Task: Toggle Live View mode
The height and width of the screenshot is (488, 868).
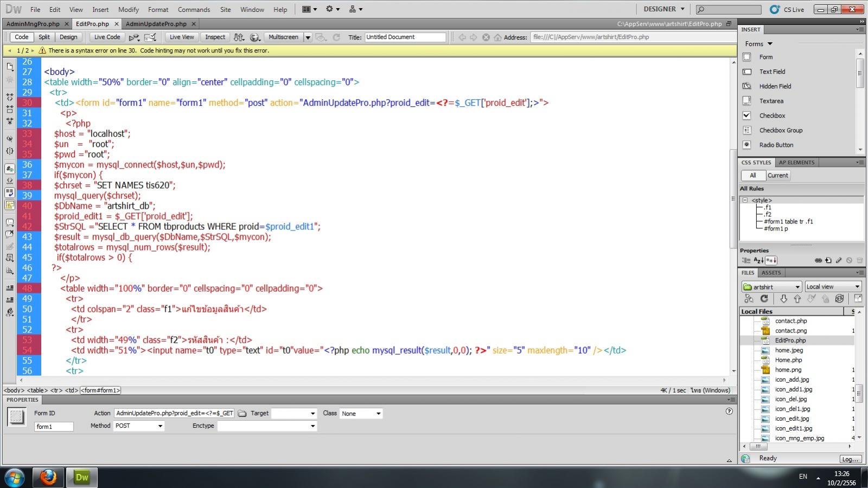Action: pos(182,37)
